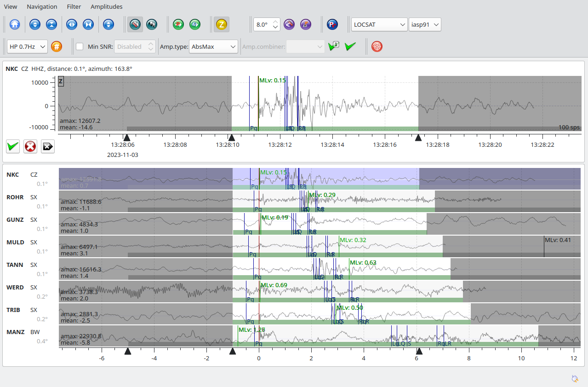Click the green confirm check below waveform
Viewport: 588px width, 387px height.
click(x=13, y=146)
